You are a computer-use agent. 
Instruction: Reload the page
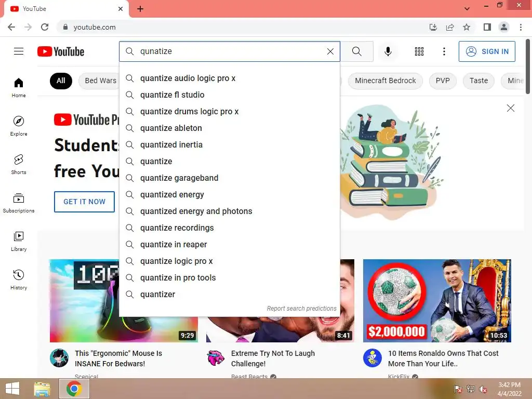[x=45, y=27]
